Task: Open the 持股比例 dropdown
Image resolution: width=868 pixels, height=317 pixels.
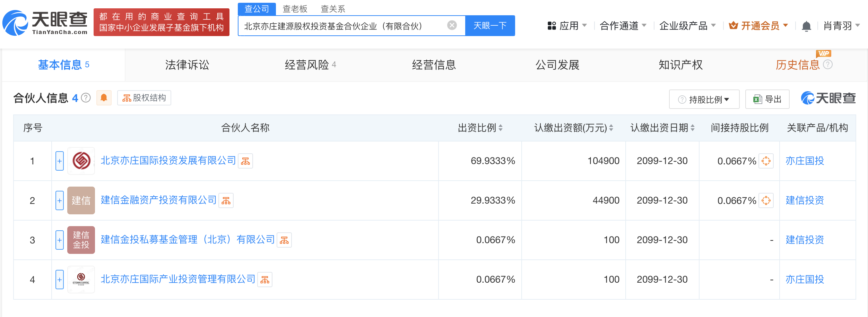Action: point(704,100)
